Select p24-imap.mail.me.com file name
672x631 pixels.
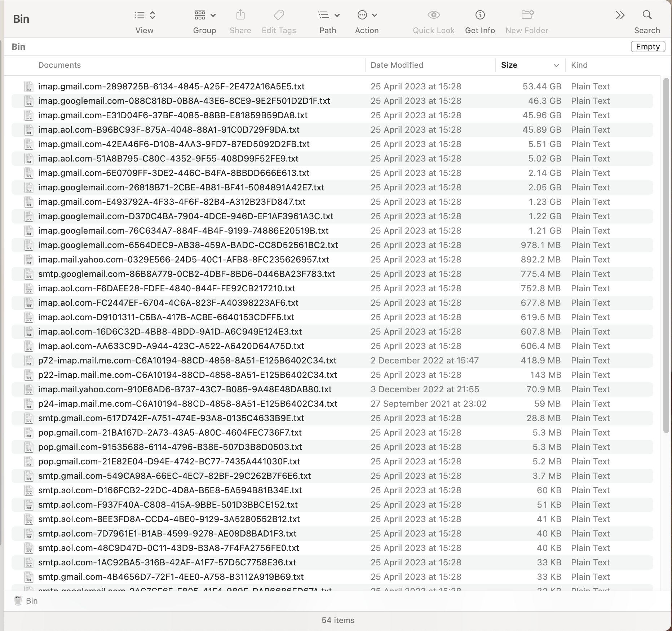(x=188, y=404)
